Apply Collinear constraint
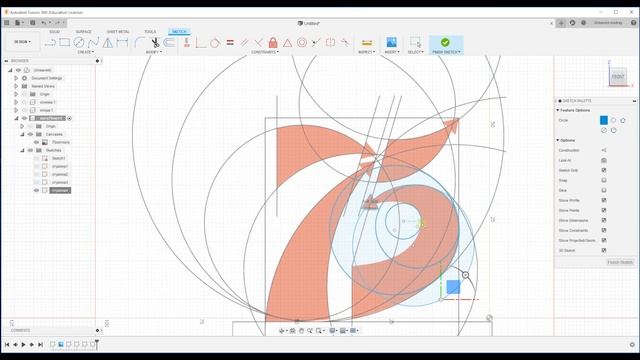 (x=316, y=42)
